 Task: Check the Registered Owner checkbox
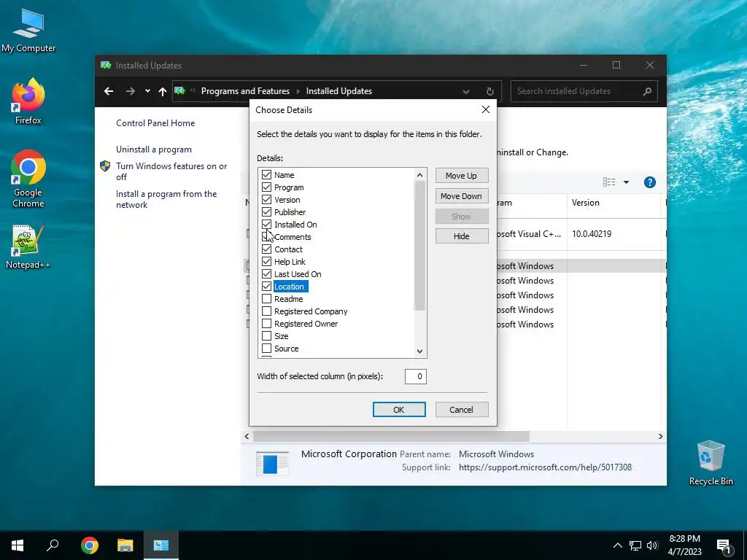point(267,323)
